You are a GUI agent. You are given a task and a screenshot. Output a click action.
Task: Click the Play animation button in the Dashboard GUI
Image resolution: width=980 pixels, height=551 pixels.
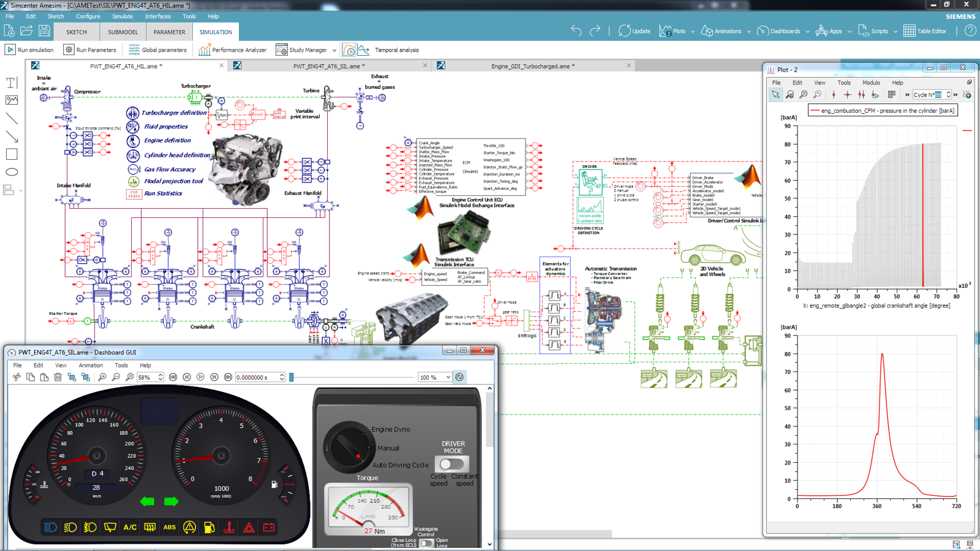200,377
